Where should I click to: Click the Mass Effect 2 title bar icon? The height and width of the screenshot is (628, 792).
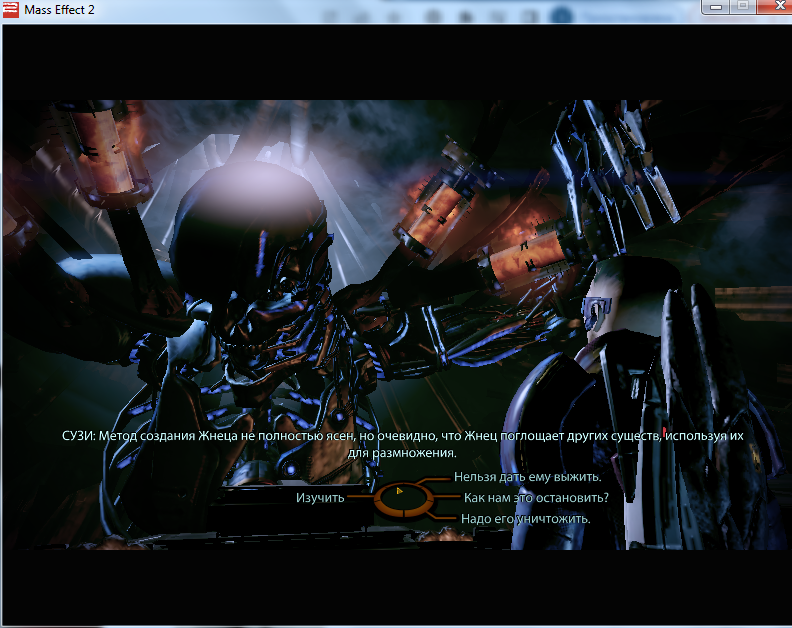pos(12,10)
